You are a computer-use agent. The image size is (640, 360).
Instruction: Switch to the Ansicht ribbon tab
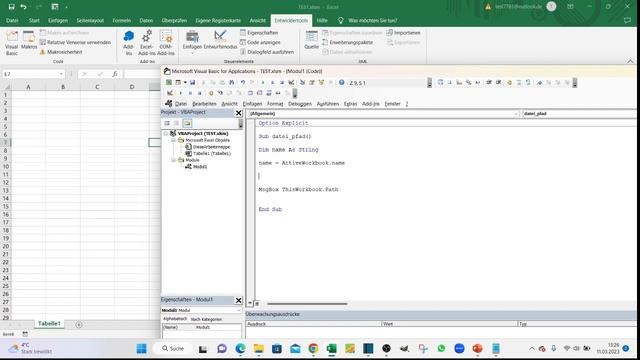pos(258,20)
